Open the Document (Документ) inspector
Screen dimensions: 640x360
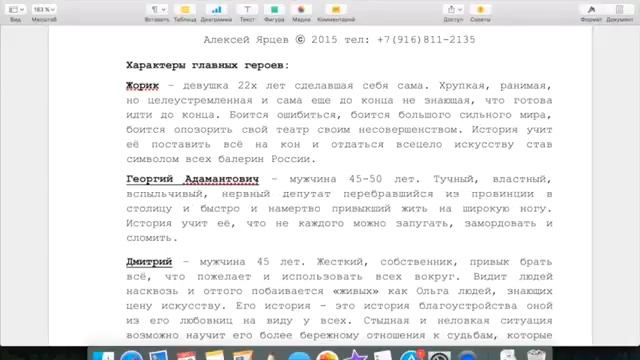620,9
